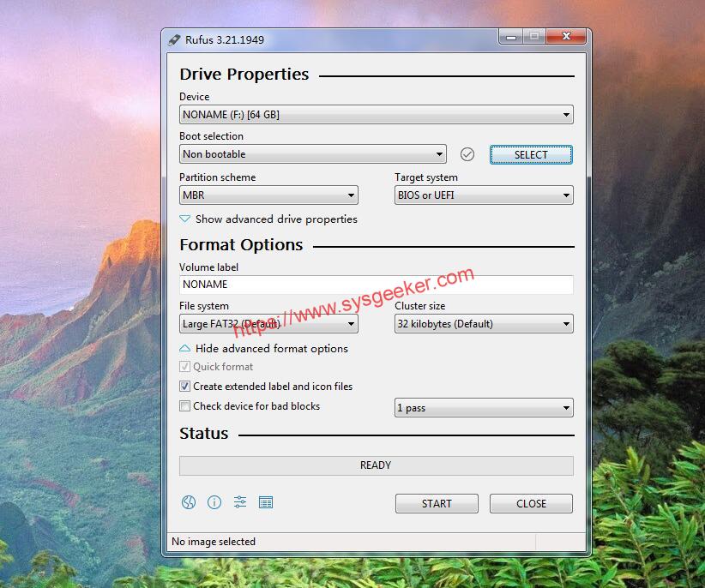Toggle the Quick format checkbox

pos(184,367)
